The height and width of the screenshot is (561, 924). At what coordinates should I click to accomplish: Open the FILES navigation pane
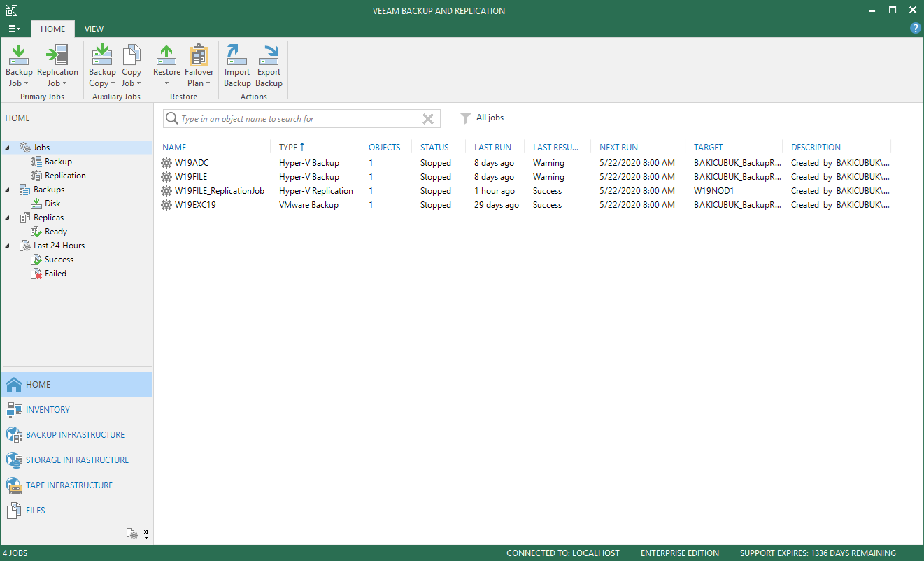point(77,511)
